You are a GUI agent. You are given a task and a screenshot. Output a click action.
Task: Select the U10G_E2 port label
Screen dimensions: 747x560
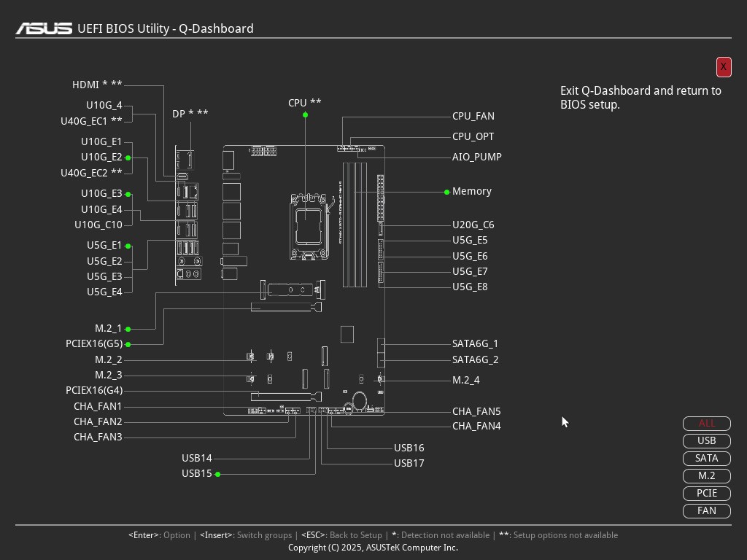[101, 157]
